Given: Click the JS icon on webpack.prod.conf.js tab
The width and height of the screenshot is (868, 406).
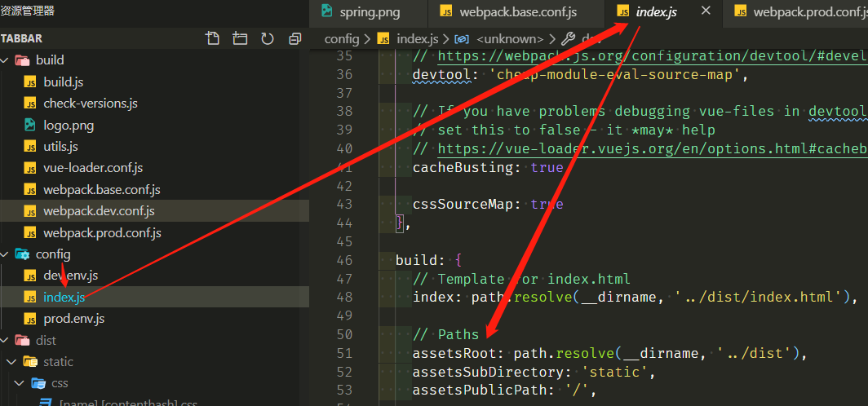Looking at the screenshot, I should click(741, 11).
